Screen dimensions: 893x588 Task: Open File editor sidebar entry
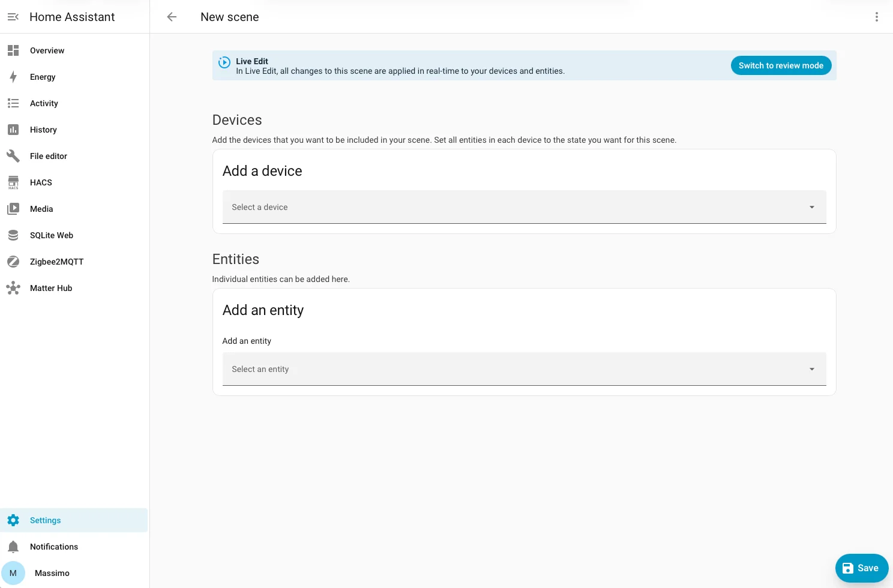click(74, 156)
